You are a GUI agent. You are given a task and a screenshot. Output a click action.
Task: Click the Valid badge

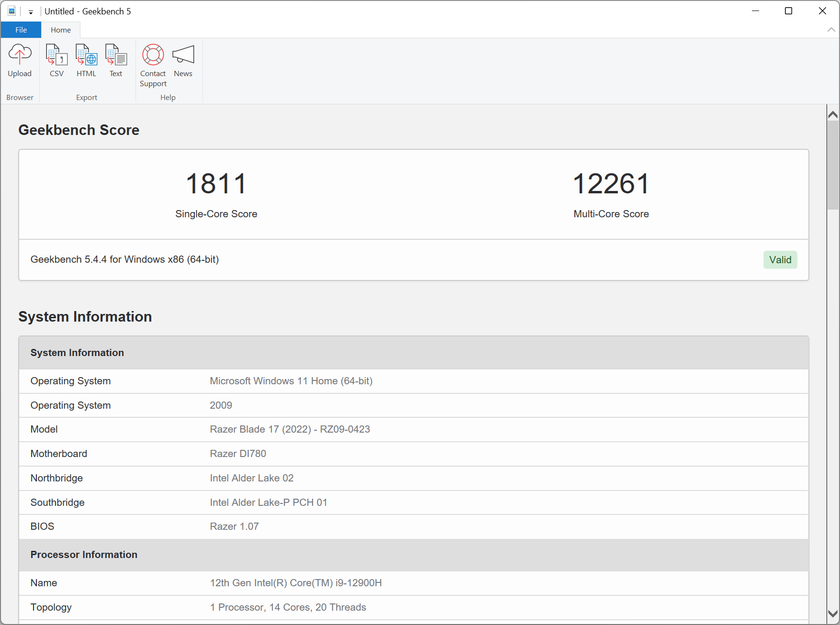point(780,260)
